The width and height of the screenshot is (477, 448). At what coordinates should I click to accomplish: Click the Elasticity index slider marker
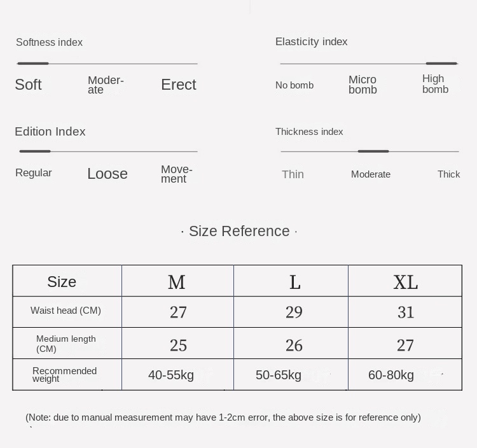pyautogui.click(x=441, y=64)
